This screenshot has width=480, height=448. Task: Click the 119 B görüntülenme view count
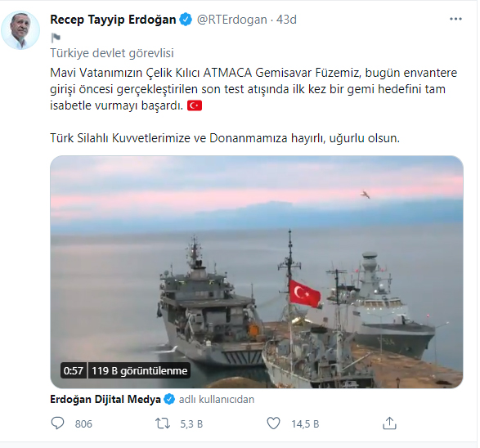pos(139,370)
